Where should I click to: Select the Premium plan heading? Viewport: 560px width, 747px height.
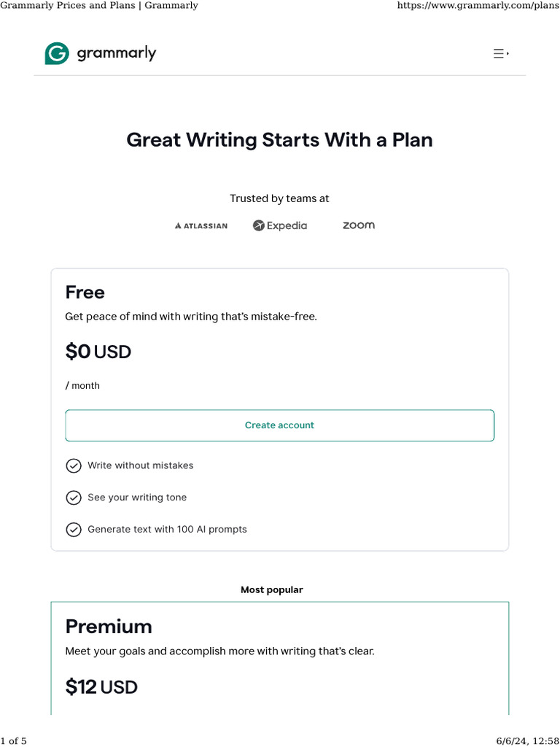point(109,627)
